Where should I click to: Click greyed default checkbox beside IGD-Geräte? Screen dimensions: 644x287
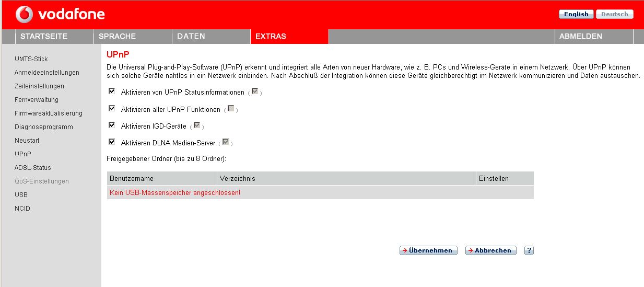(197, 125)
